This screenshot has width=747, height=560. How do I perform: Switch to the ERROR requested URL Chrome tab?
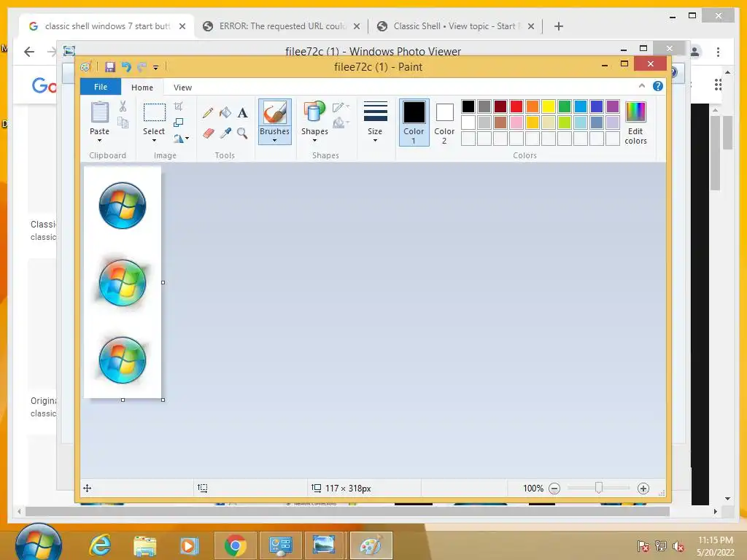(282, 26)
